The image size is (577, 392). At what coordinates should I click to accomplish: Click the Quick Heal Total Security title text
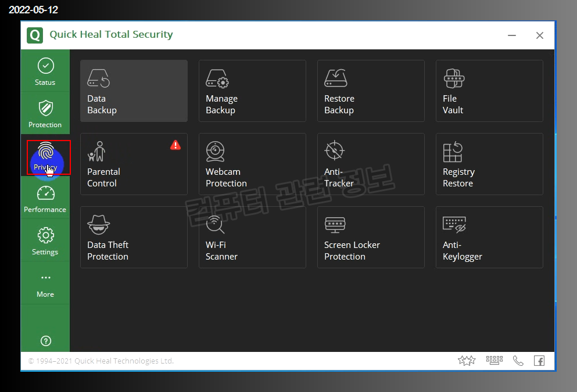tap(111, 35)
